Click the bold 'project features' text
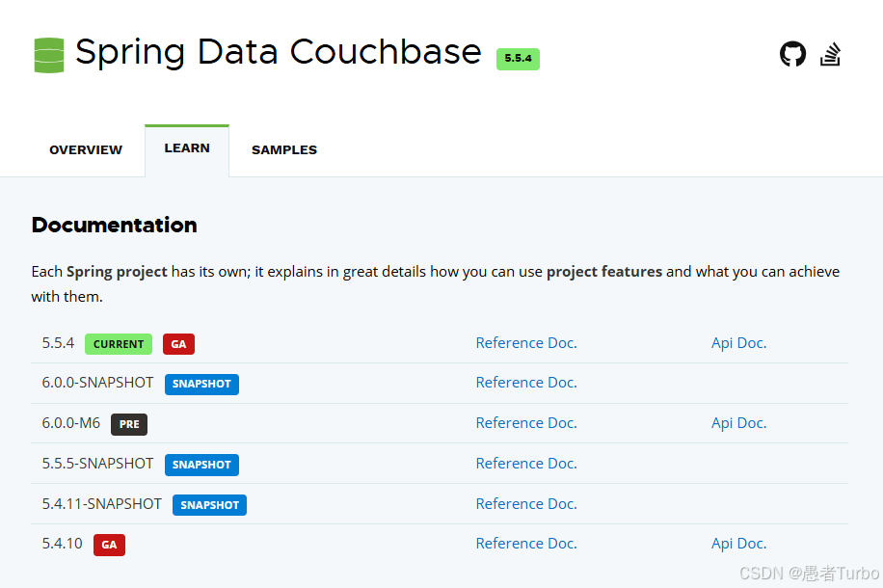883x588 pixels. (604, 272)
